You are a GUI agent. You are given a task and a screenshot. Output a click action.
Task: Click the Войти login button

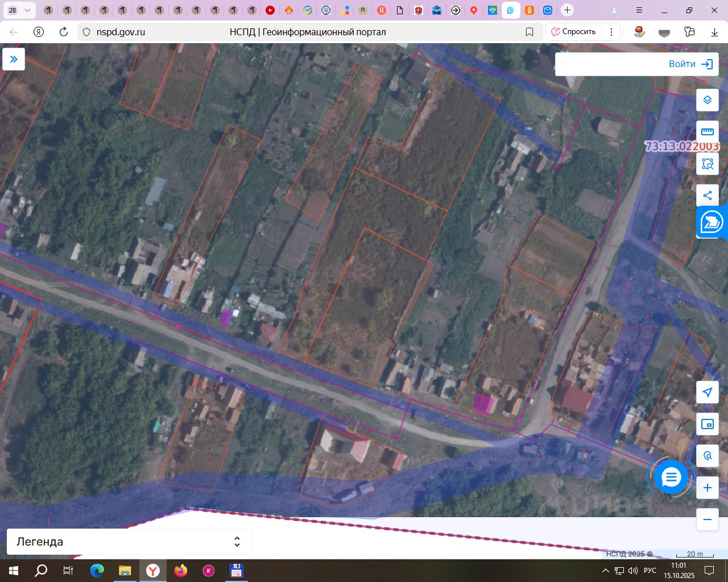pos(691,64)
